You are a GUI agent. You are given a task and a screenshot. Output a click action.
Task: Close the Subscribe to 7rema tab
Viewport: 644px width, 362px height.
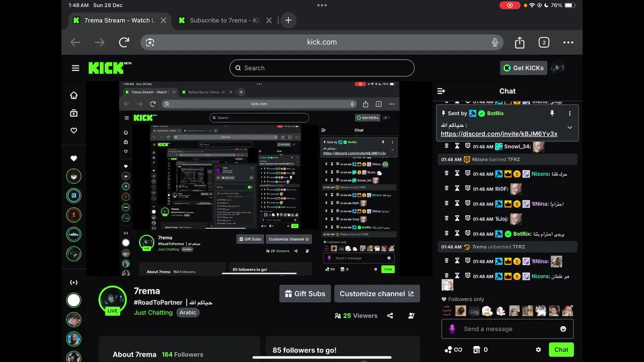pyautogui.click(x=269, y=21)
